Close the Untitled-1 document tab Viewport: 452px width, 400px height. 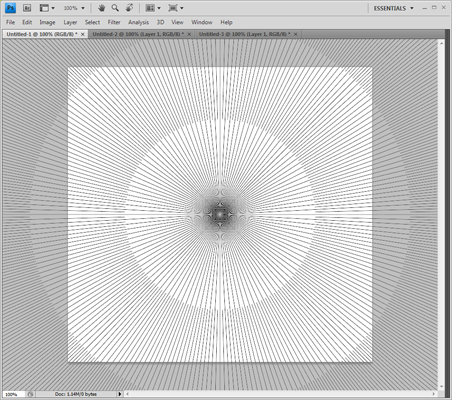[83, 34]
